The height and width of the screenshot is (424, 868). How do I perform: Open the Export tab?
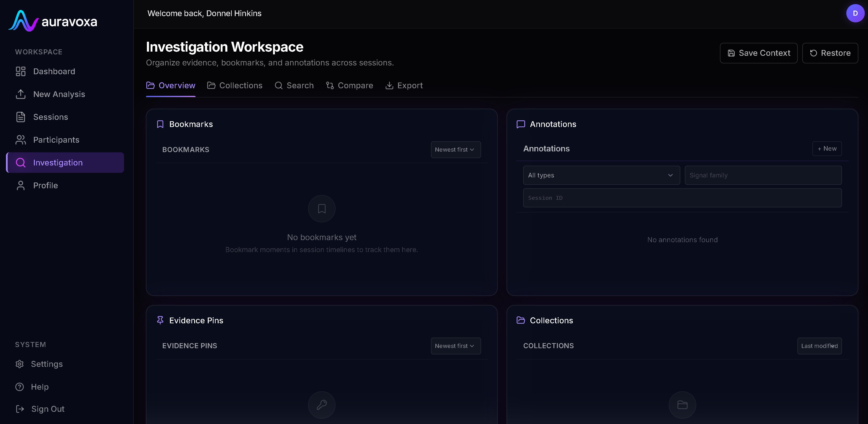click(x=404, y=85)
